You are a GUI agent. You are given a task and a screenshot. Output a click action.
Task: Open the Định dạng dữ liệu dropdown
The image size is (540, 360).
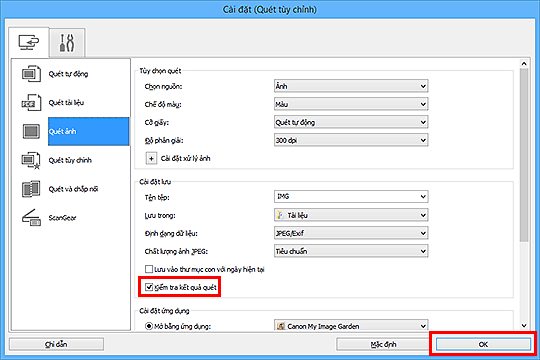tap(351, 233)
